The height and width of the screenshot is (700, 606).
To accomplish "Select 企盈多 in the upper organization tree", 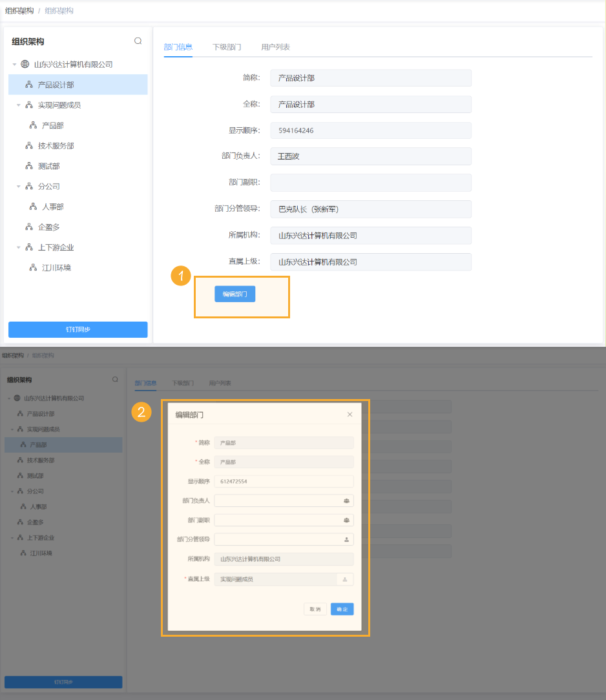I will coord(49,227).
